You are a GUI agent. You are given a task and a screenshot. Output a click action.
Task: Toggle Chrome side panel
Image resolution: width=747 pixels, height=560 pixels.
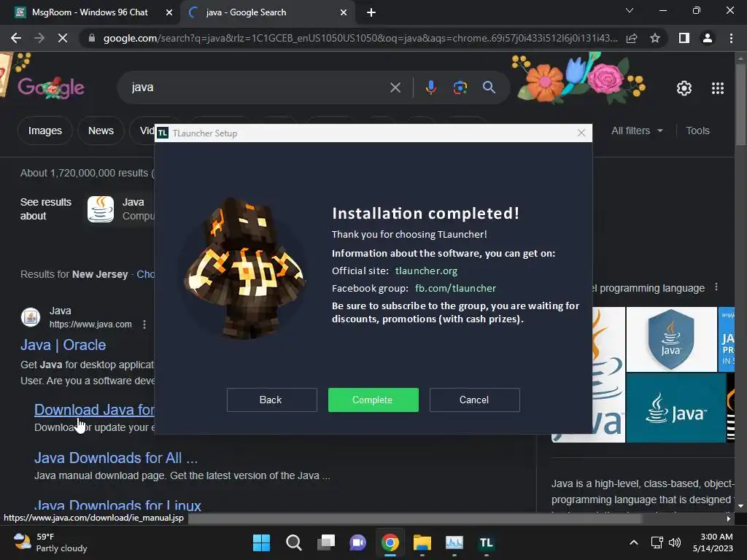coord(684,38)
